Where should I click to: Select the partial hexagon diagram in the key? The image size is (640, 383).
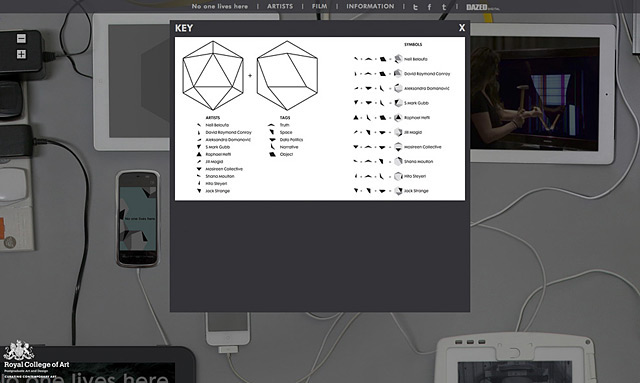click(287, 76)
